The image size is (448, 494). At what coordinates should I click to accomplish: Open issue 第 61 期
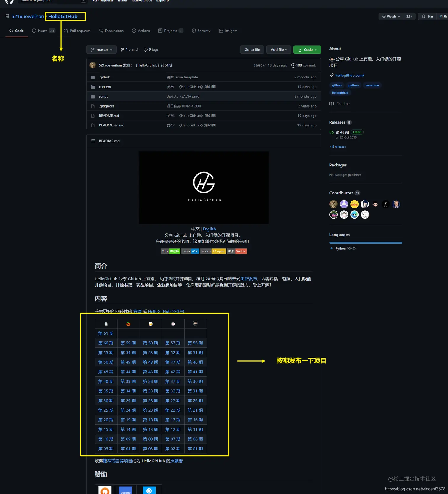(106, 333)
